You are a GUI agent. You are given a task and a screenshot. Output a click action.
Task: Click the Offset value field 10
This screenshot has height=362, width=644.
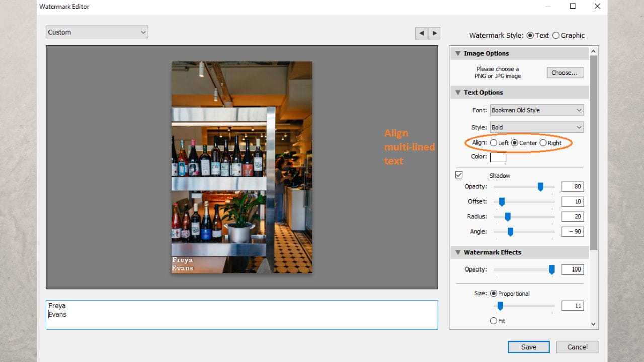click(573, 201)
